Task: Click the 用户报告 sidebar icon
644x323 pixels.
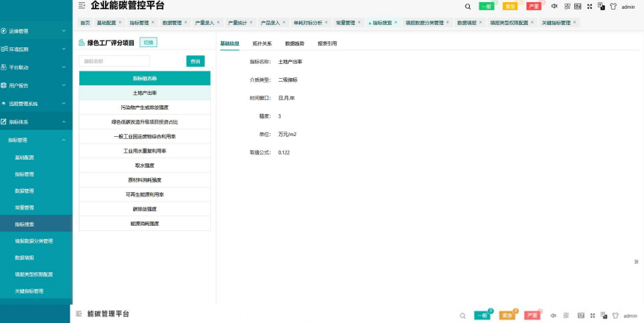Action: [4, 85]
